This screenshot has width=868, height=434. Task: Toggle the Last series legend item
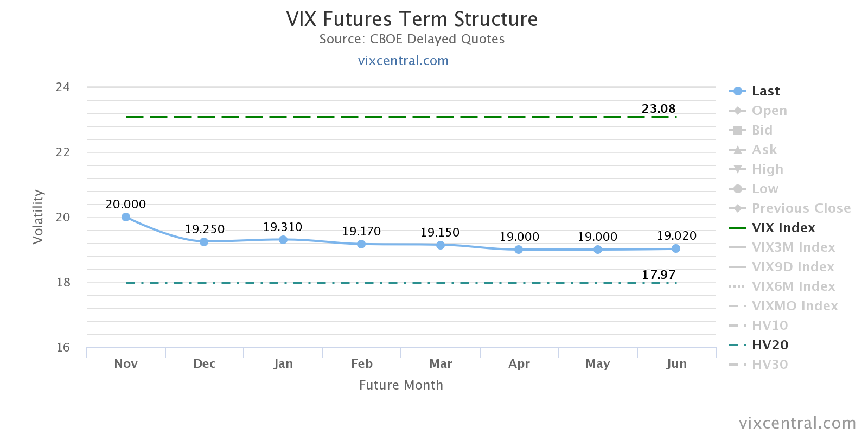click(x=765, y=91)
